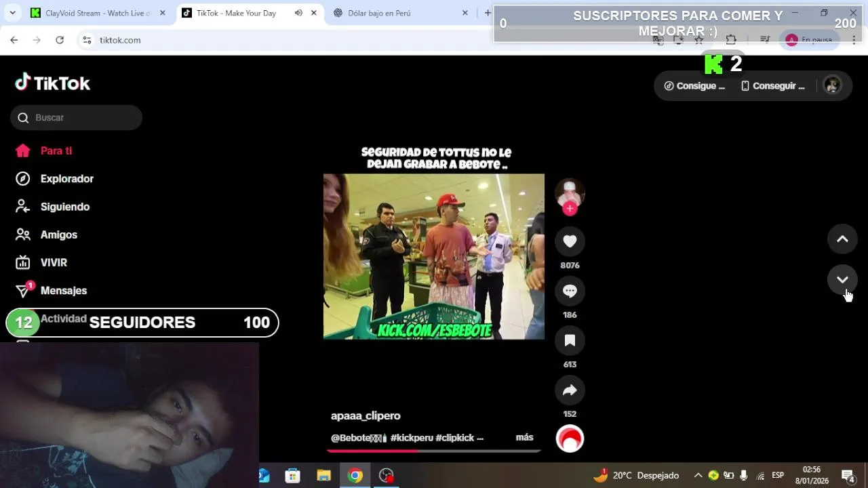Open the apaaa_clipero profile link

[x=366, y=415]
